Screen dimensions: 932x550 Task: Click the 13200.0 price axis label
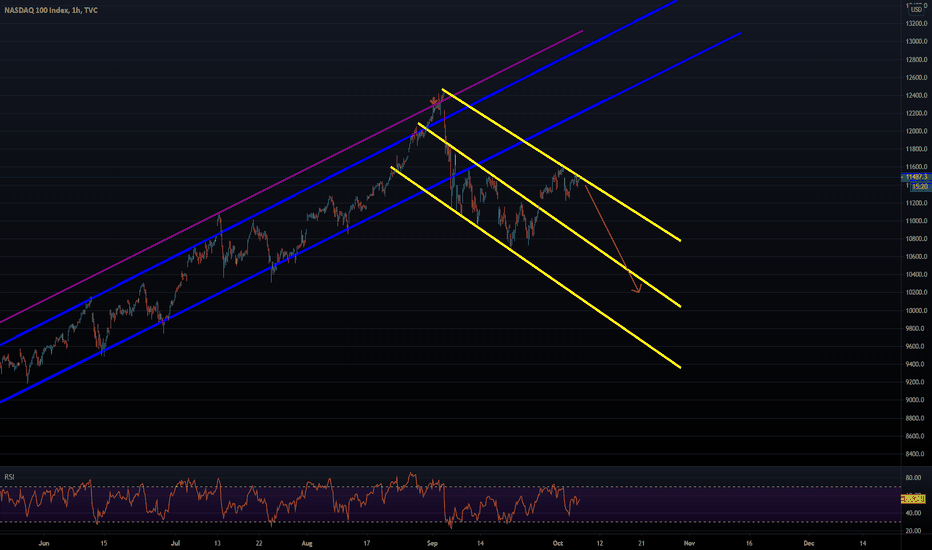[916, 24]
